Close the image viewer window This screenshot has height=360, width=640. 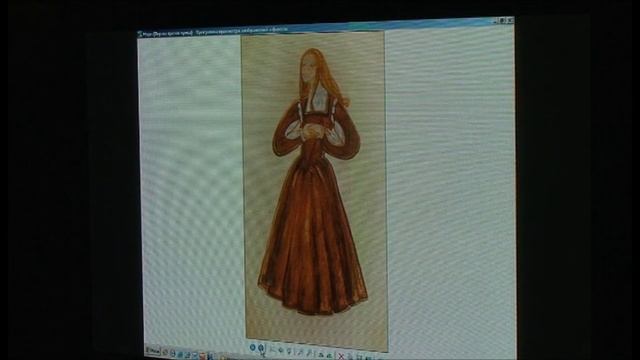tap(510, 20)
